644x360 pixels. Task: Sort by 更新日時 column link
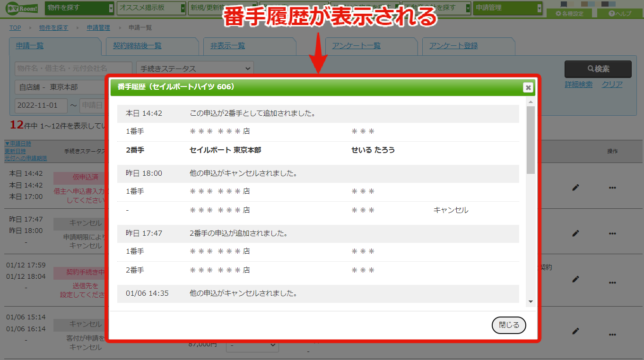[x=15, y=151]
